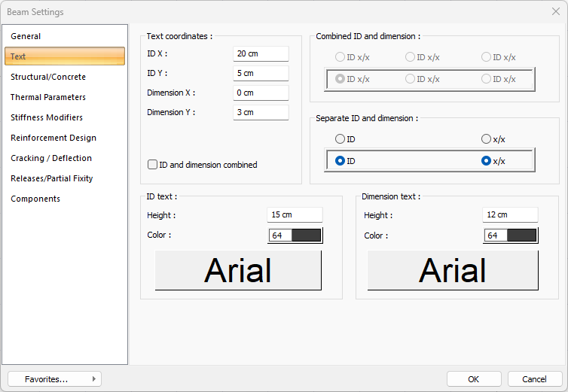Click the Cancel button
Viewport: 568px width, 392px height.
(535, 379)
